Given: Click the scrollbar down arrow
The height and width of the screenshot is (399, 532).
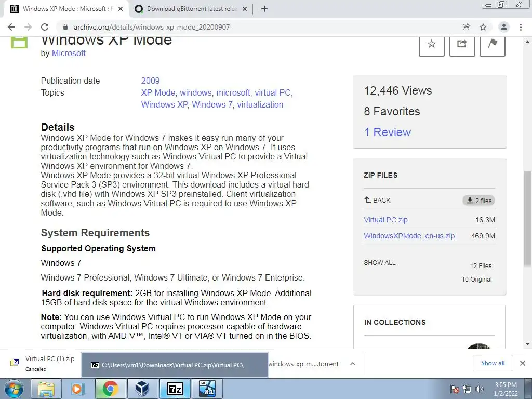Looking at the screenshot, I should pyautogui.click(x=527, y=344).
